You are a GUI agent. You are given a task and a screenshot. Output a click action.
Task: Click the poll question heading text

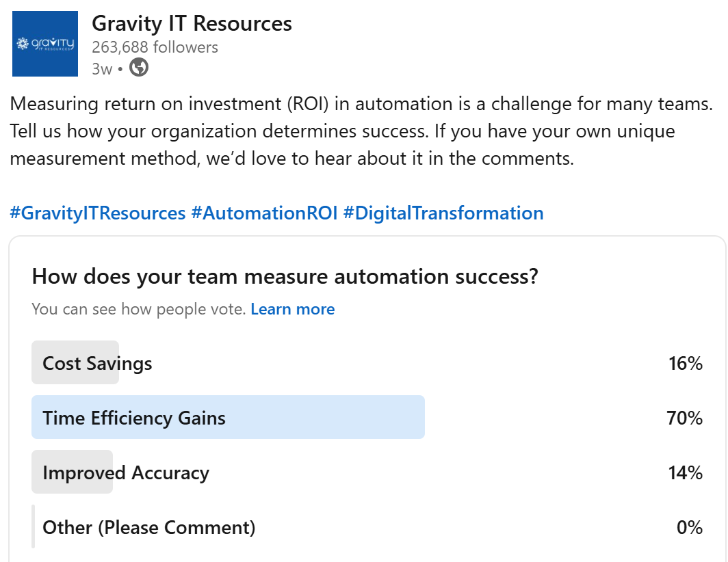click(x=285, y=277)
